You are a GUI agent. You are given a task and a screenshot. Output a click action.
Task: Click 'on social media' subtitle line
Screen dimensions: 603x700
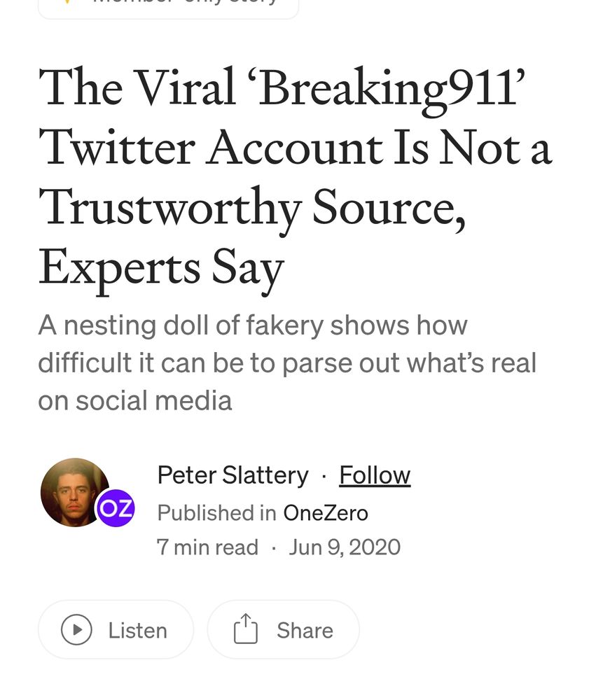click(x=134, y=400)
